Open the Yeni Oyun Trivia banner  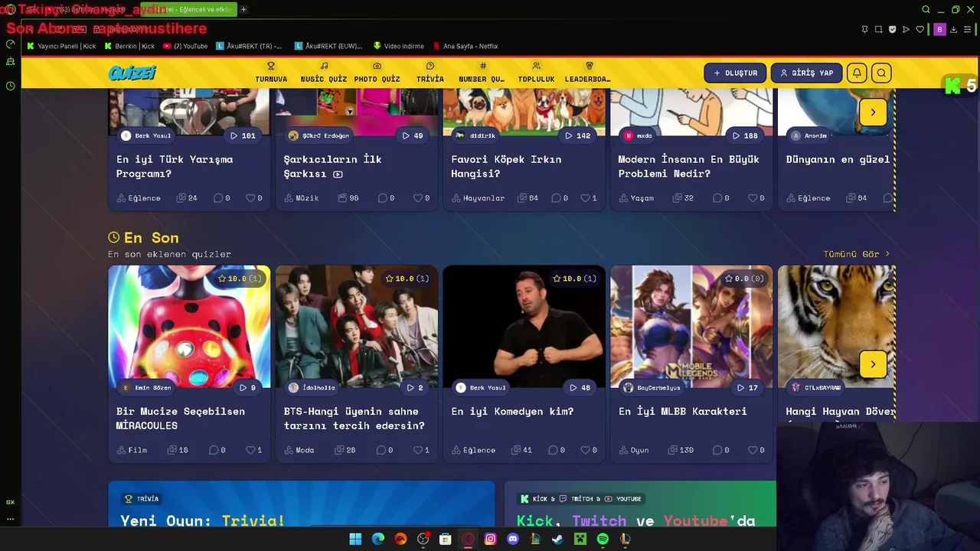302,505
